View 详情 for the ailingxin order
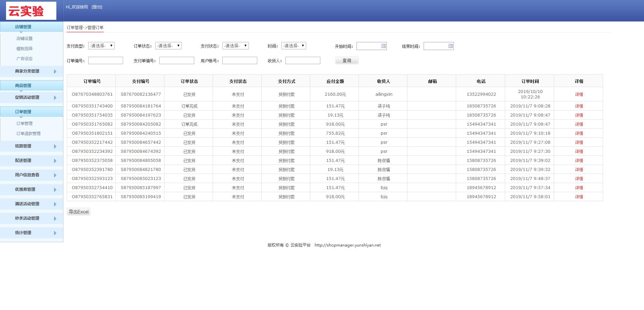This screenshot has height=310, width=644. (x=579, y=94)
